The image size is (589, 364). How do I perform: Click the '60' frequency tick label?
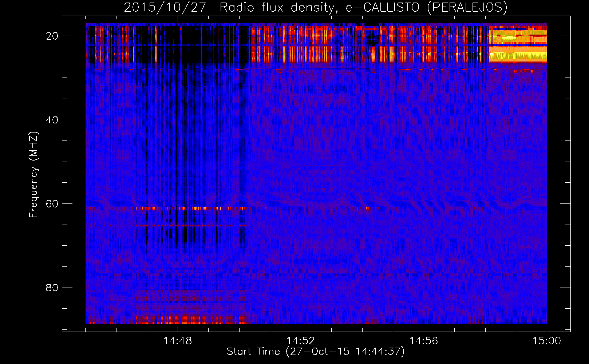point(52,204)
